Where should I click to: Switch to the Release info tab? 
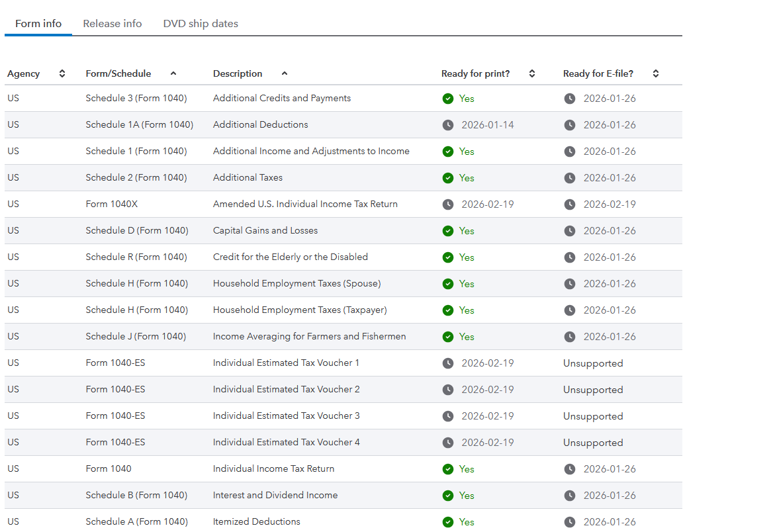click(x=113, y=24)
